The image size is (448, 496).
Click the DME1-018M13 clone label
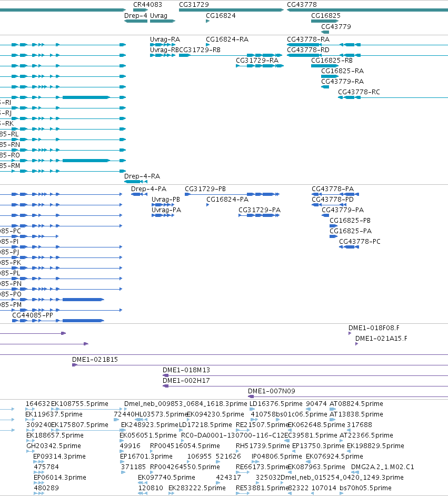(x=186, y=370)
